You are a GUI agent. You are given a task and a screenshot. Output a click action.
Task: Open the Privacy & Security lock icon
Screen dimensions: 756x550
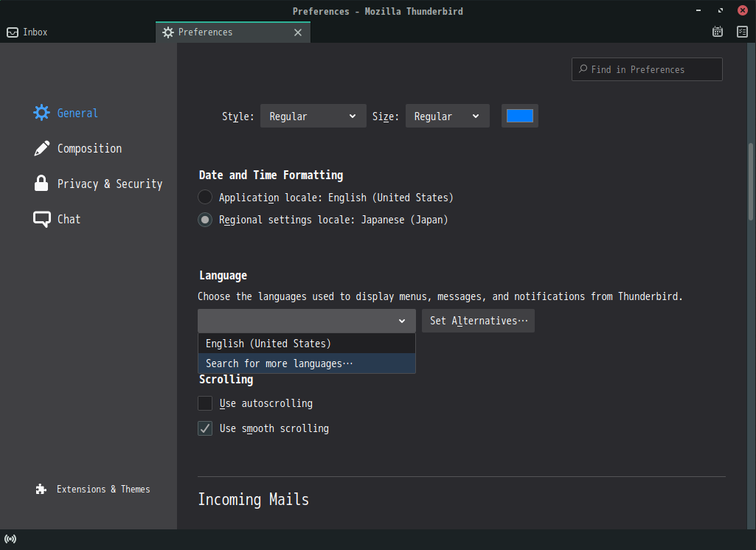[x=41, y=184]
